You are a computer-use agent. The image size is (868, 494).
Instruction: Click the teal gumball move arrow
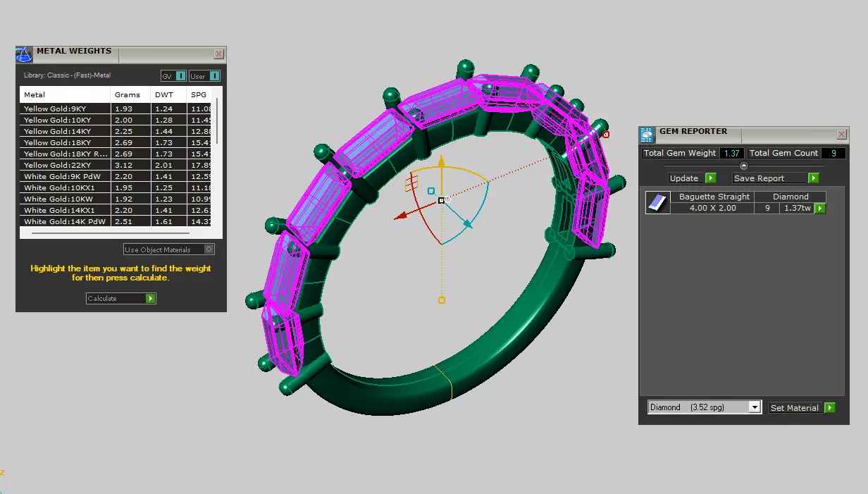click(x=466, y=223)
